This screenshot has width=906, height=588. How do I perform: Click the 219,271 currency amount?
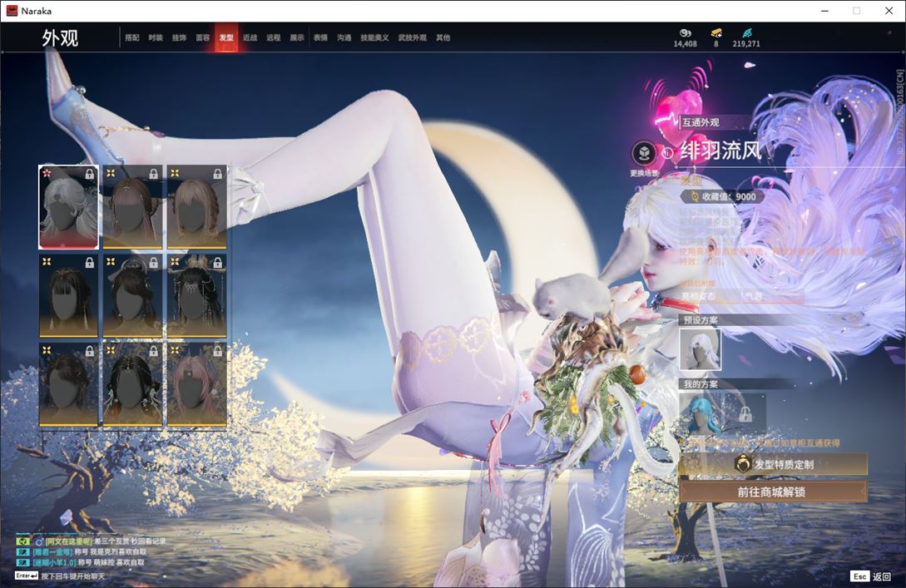(x=746, y=44)
